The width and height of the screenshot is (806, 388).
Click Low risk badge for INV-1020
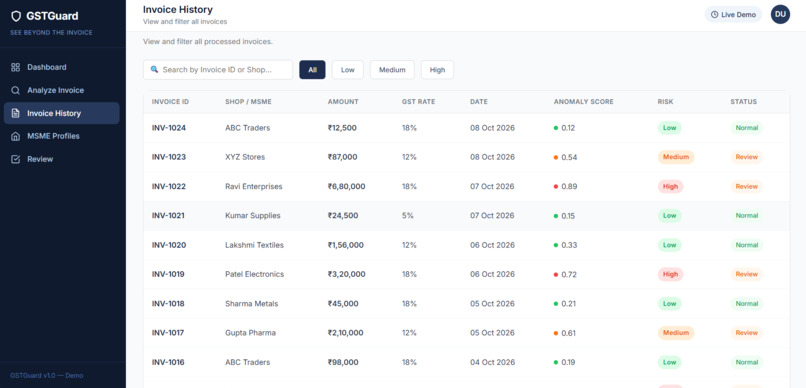669,245
